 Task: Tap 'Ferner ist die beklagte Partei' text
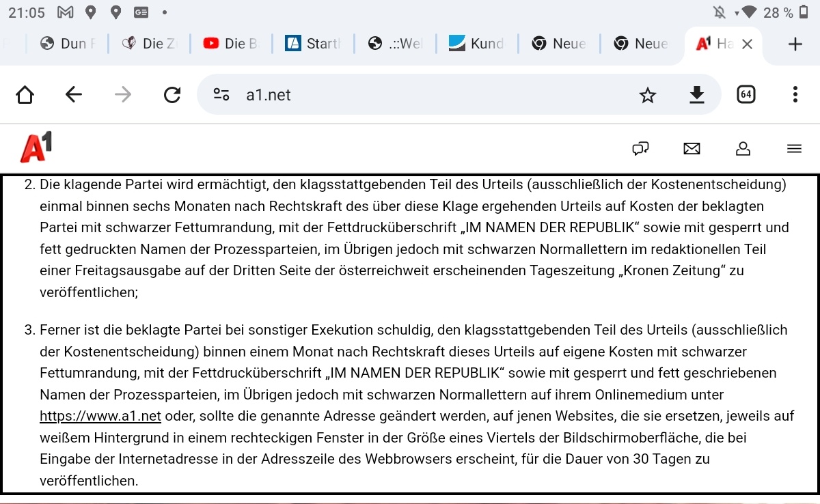click(x=131, y=330)
